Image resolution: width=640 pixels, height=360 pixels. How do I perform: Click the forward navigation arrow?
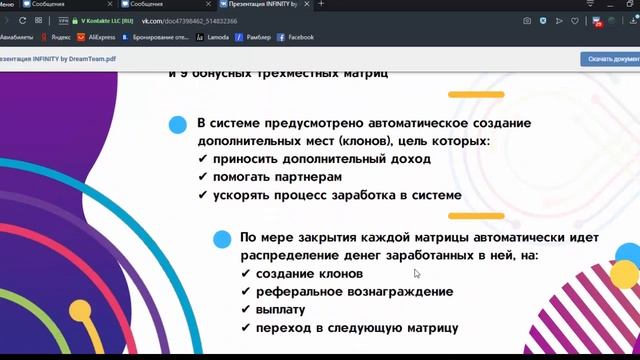pos(6,20)
